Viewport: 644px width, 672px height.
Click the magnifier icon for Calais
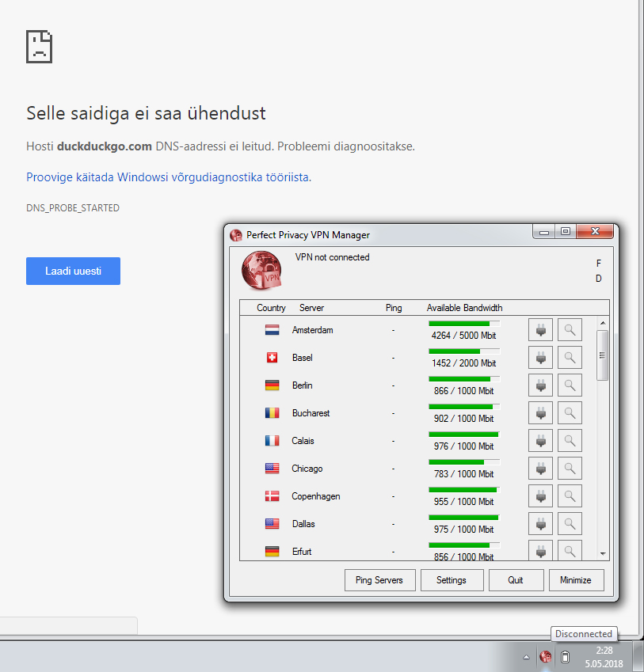coord(570,441)
